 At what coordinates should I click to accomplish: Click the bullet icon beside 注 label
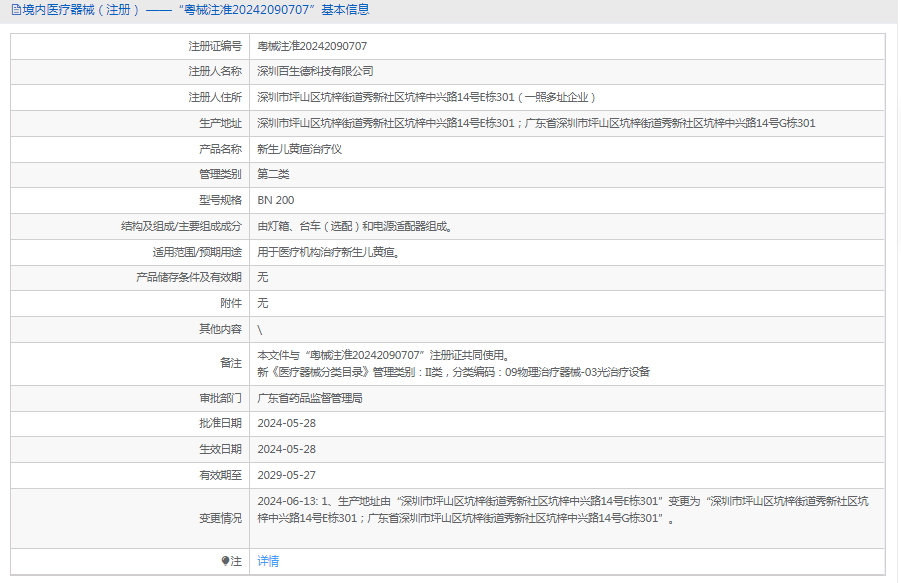tap(225, 561)
